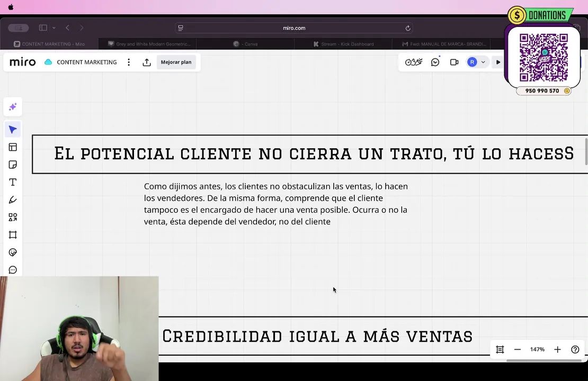Go forward with browser forward arrow

(x=82, y=28)
